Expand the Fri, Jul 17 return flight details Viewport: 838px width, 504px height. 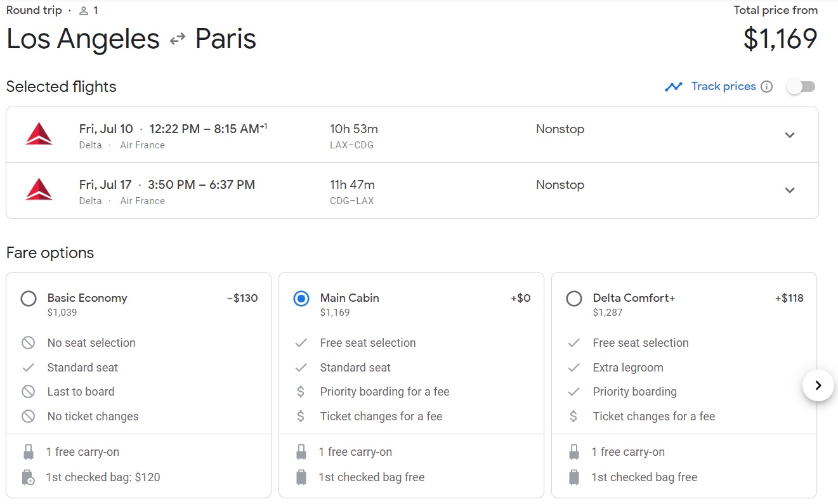[790, 190]
